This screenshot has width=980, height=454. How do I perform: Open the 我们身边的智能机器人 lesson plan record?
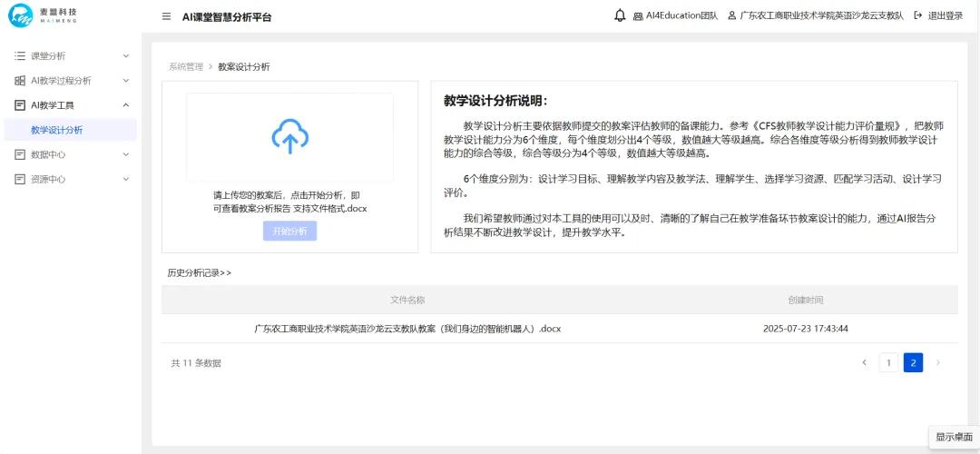click(x=407, y=329)
